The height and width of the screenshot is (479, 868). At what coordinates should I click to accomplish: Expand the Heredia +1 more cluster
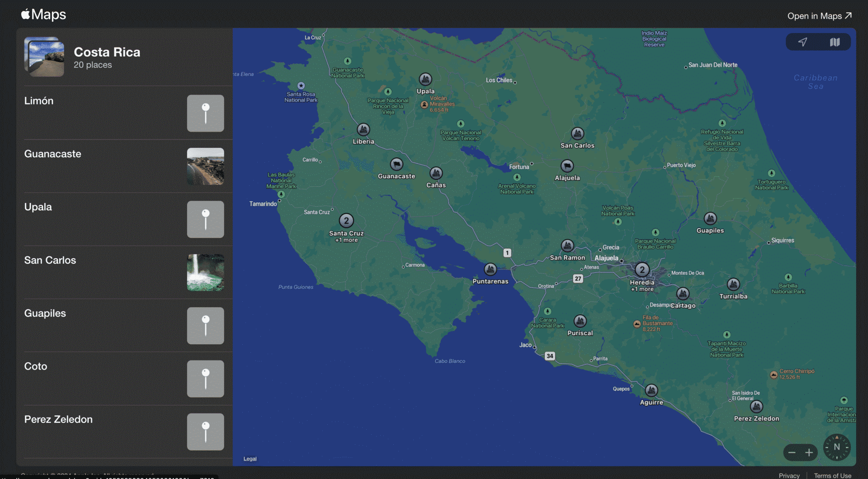642,270
